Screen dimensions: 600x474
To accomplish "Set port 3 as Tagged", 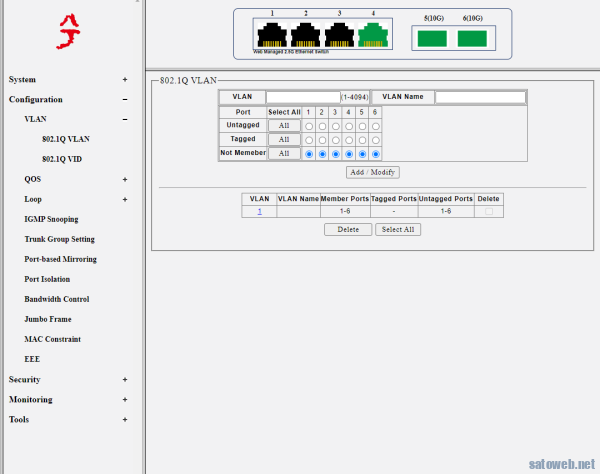I will click(336, 140).
